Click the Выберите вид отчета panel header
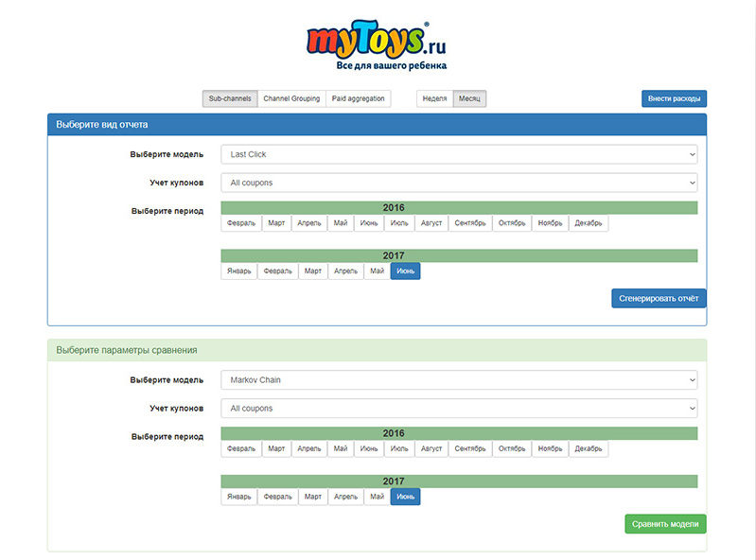The height and width of the screenshot is (560, 756). coord(377,124)
